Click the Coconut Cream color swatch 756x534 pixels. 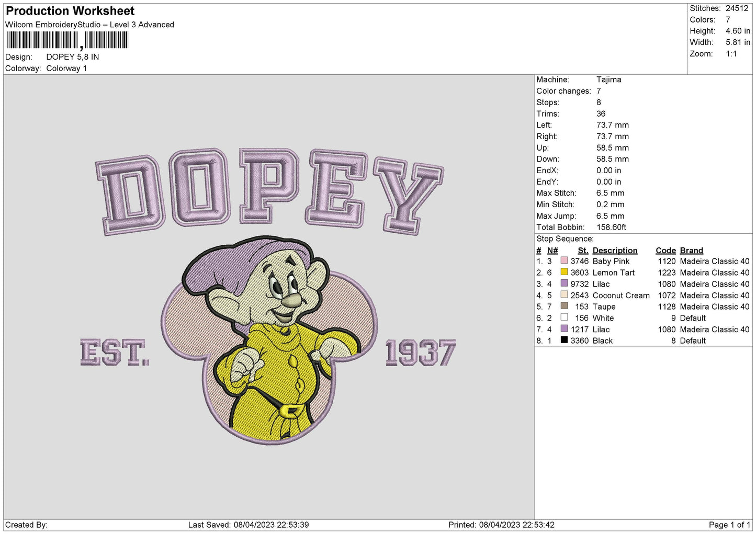click(x=564, y=295)
